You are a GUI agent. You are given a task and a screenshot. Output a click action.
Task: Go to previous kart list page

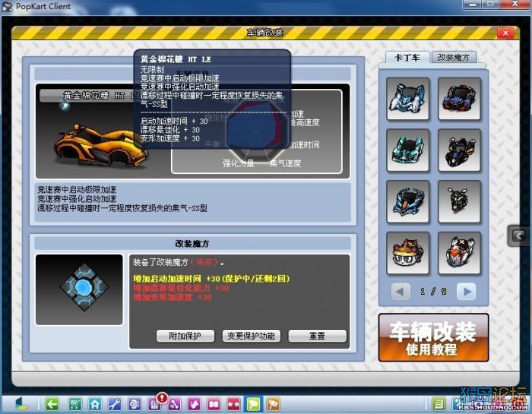(x=401, y=291)
